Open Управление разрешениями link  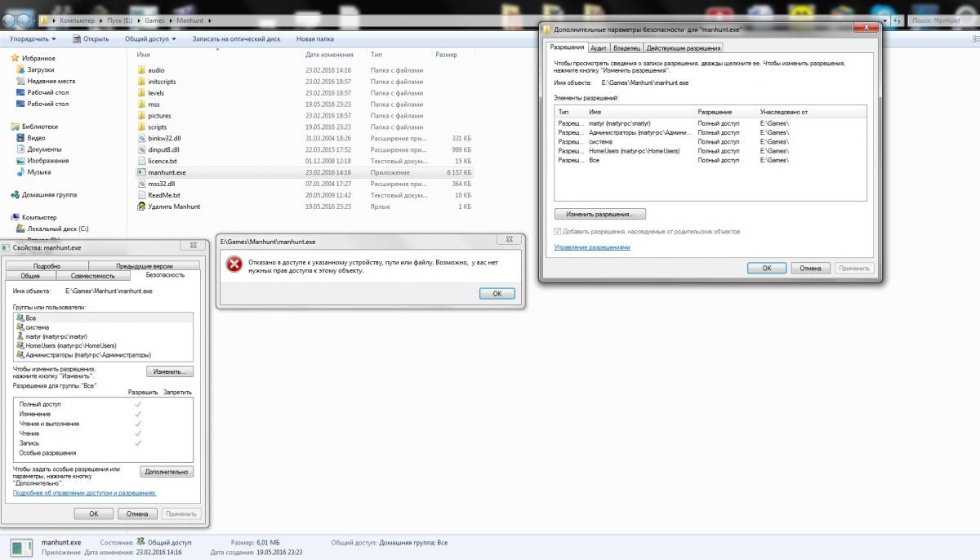(x=592, y=247)
